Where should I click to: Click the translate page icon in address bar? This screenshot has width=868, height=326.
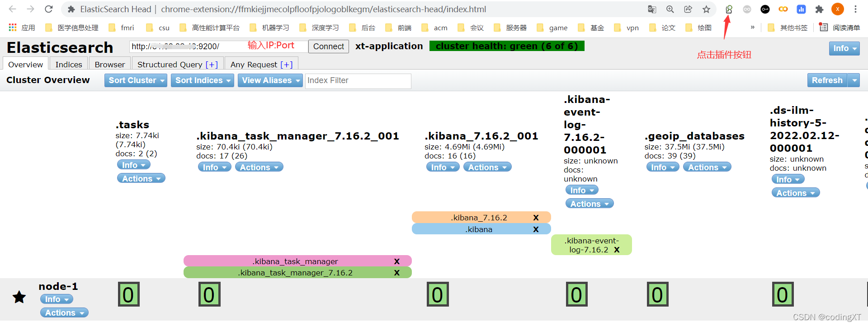[652, 9]
